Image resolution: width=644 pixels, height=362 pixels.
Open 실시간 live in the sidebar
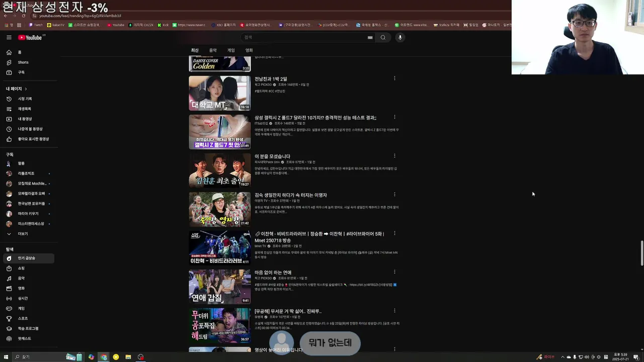28,298
